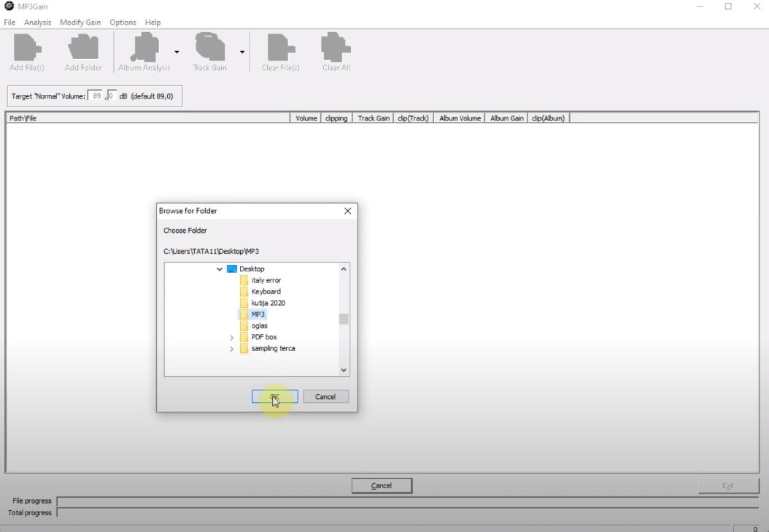769x532 pixels.
Task: Open the Options menu
Action: [x=123, y=22]
